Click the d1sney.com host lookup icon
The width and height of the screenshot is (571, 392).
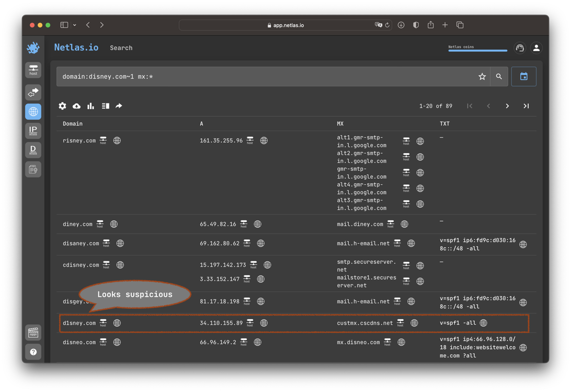pyautogui.click(x=103, y=323)
